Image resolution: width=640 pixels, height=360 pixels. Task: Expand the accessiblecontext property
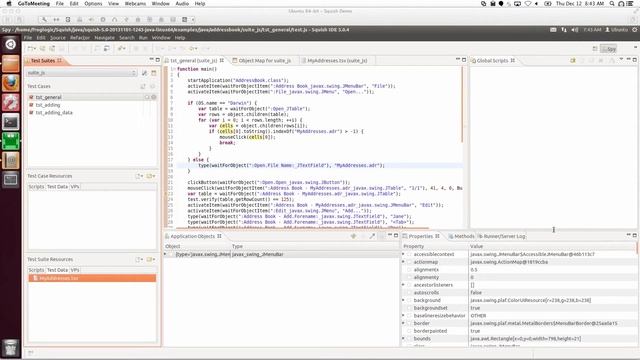click(x=403, y=254)
